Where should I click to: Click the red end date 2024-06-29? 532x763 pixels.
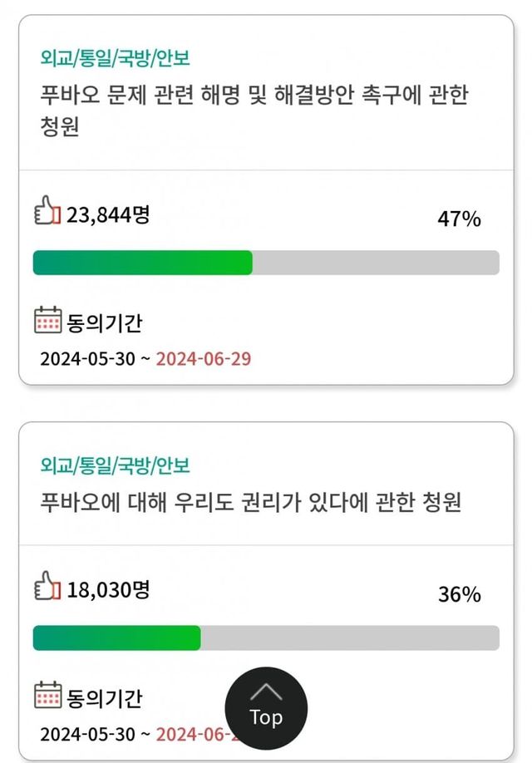click(204, 359)
